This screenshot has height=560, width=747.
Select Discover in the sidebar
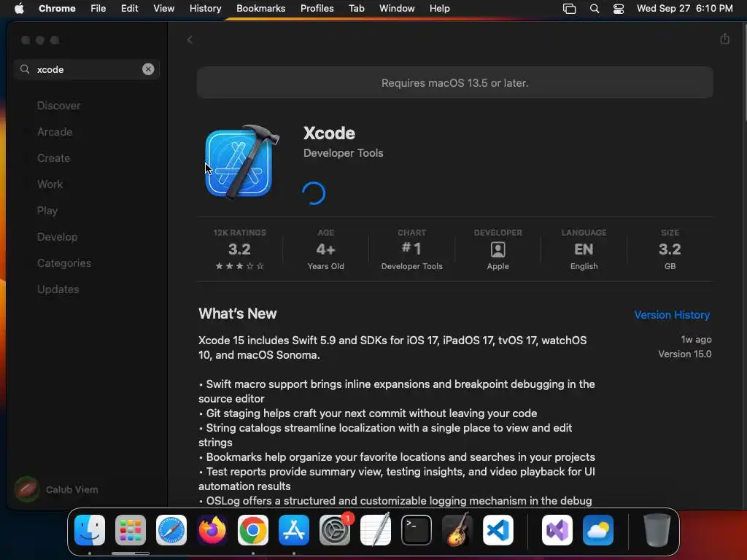coord(58,106)
